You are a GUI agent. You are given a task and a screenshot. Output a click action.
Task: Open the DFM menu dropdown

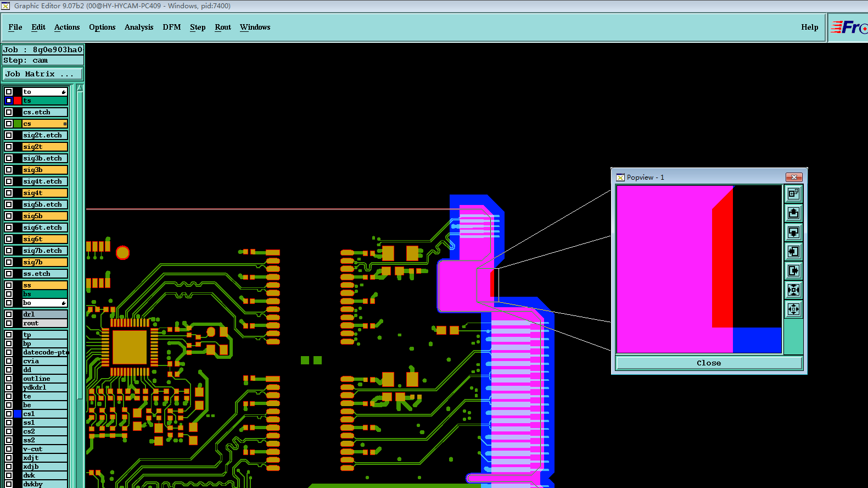click(172, 27)
